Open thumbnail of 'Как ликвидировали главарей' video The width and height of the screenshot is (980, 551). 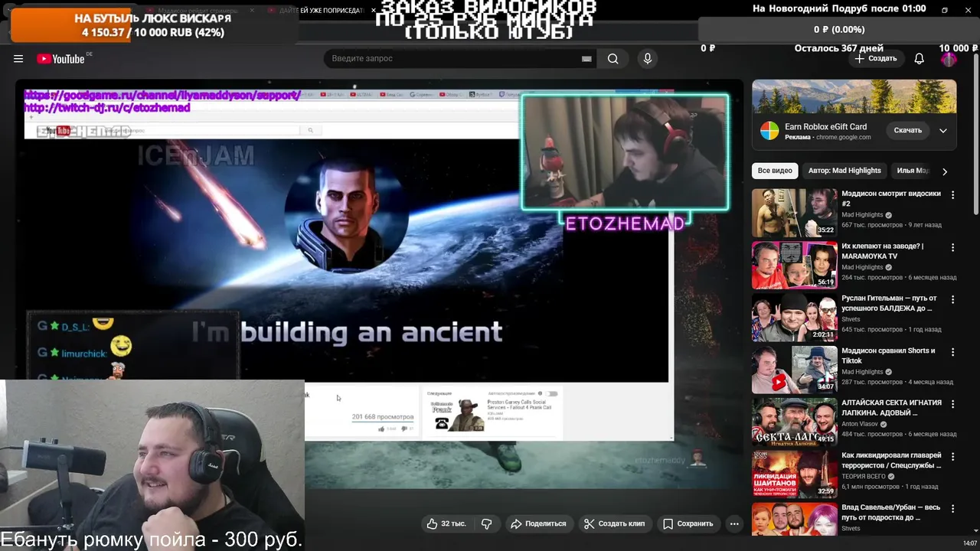pos(794,474)
